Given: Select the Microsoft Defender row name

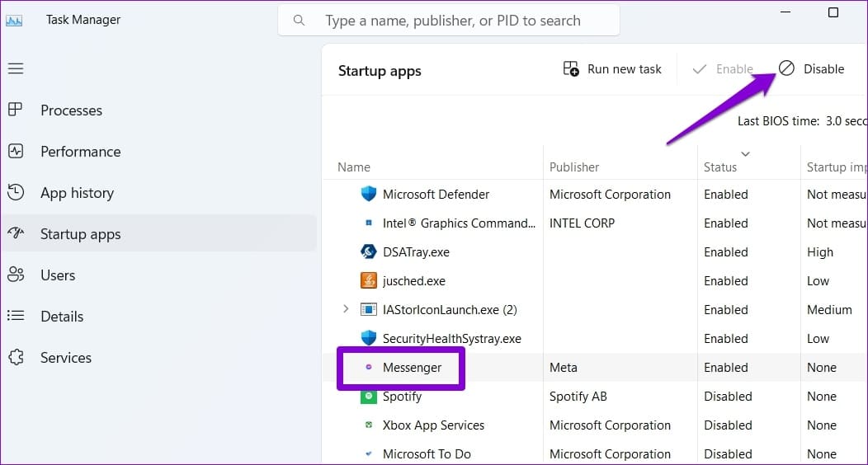Looking at the screenshot, I should [x=436, y=195].
